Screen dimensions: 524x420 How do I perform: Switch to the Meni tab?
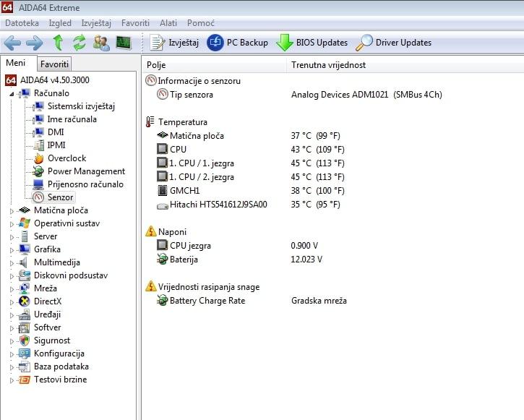coord(16,63)
